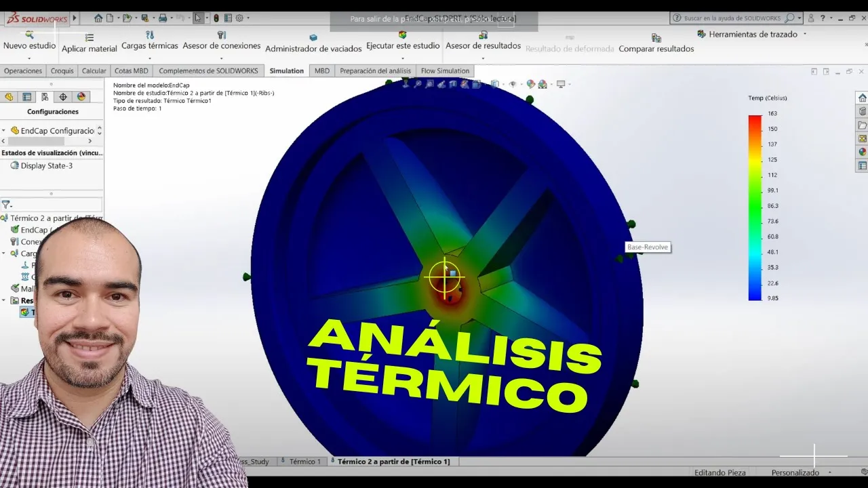Switch to the Flow Simulation tab

pyautogui.click(x=445, y=70)
